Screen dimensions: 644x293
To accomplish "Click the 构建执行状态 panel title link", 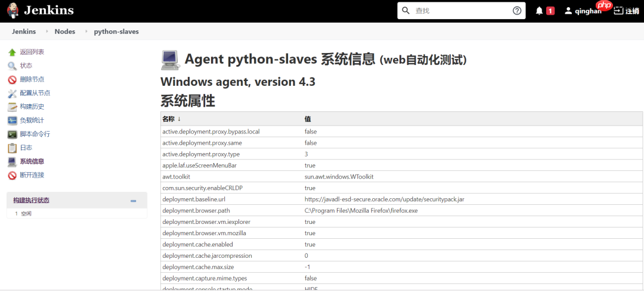I will [x=31, y=200].
